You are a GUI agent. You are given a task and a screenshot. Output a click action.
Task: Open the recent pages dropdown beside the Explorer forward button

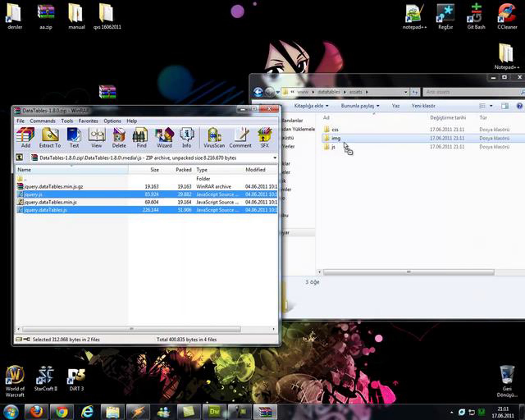(278, 92)
